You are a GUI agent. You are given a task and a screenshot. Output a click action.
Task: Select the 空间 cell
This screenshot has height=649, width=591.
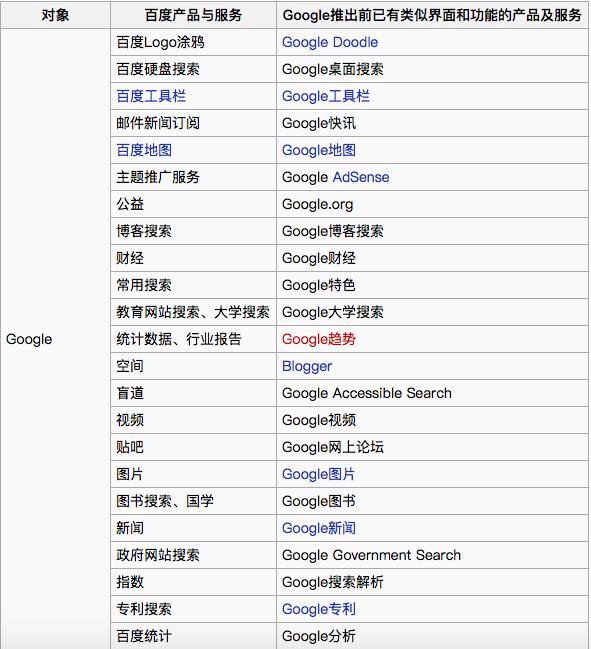193,366
